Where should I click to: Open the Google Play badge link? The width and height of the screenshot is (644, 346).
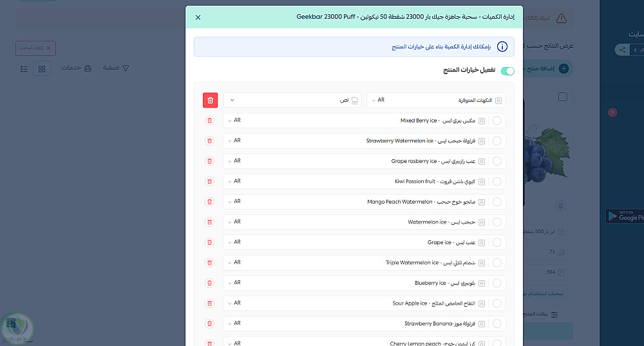pos(625,216)
